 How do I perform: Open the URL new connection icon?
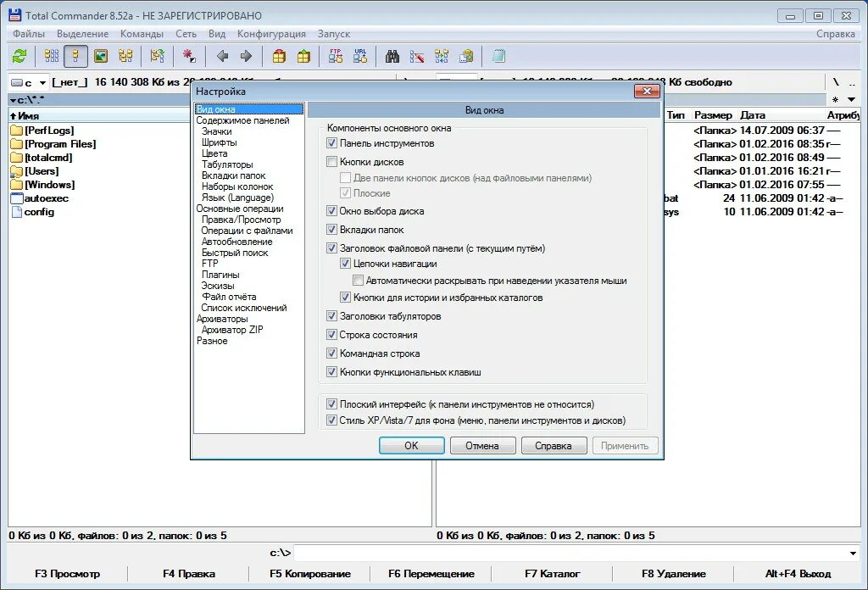(360, 56)
